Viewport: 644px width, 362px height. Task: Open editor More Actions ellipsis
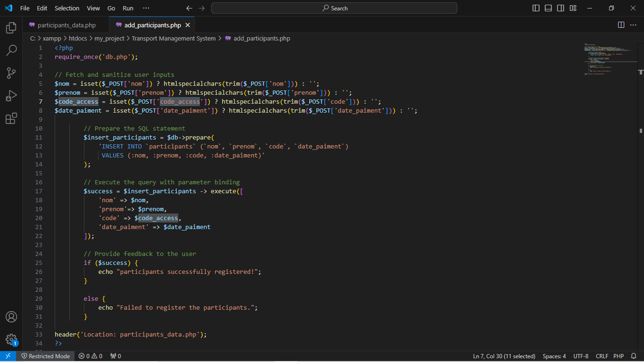[x=634, y=25]
